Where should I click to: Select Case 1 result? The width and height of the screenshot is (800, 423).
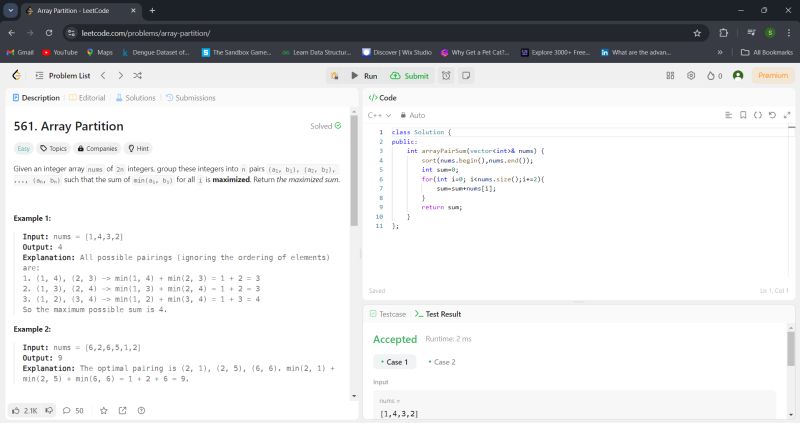pos(394,362)
